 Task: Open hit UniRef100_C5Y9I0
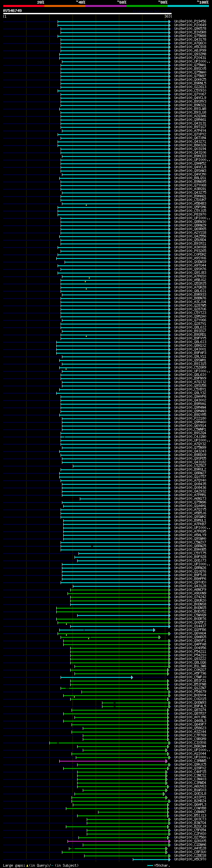tap(190, 91)
